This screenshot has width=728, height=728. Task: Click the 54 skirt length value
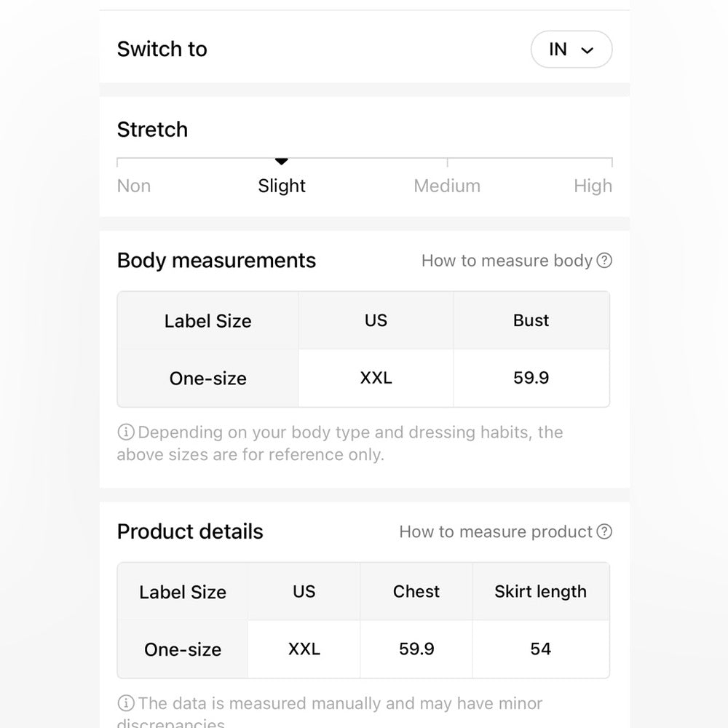pyautogui.click(x=540, y=649)
